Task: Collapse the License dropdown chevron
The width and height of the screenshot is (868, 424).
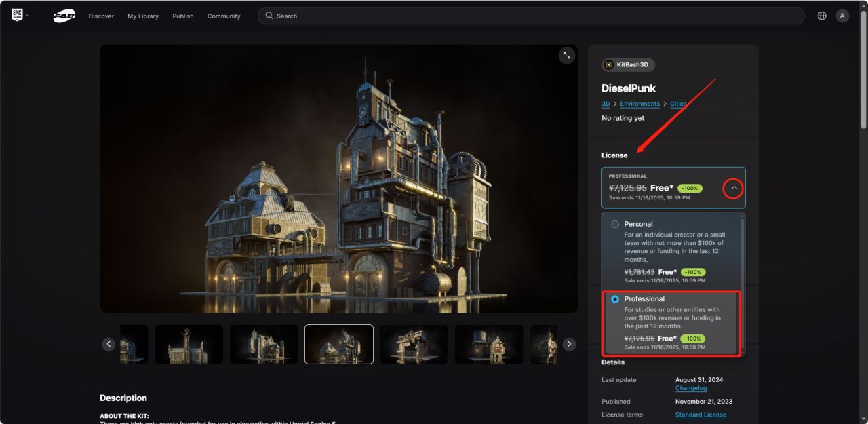Action: (734, 188)
